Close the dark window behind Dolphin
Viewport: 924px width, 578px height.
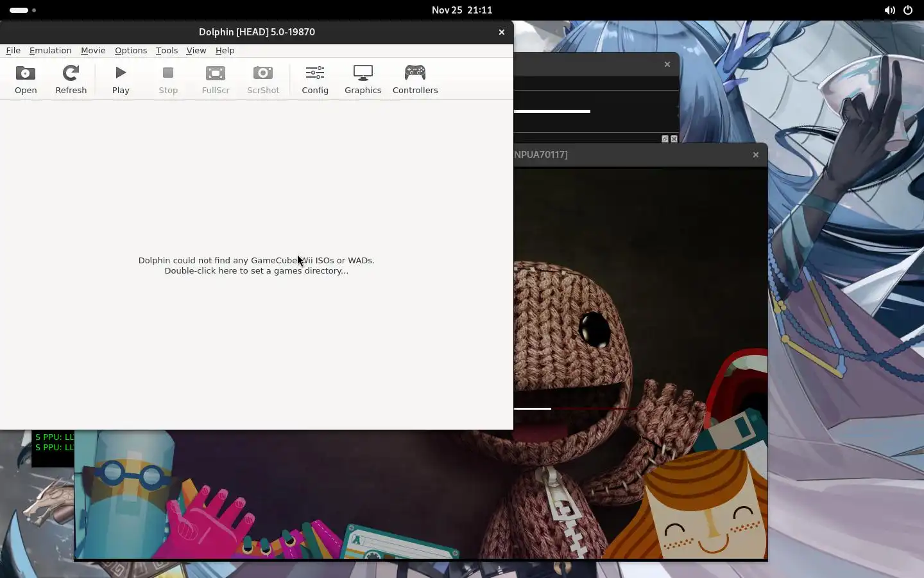[667, 64]
